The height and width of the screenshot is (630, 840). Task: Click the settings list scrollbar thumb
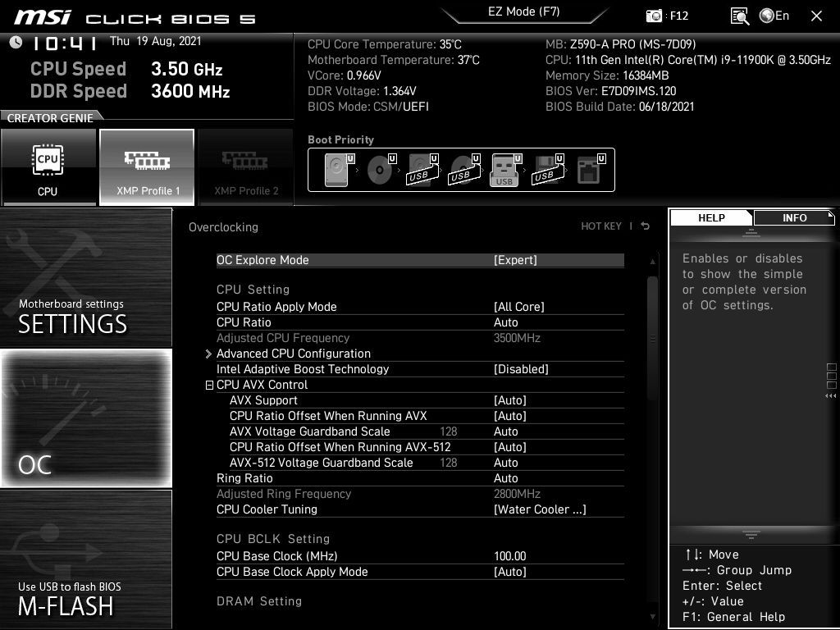click(652, 337)
